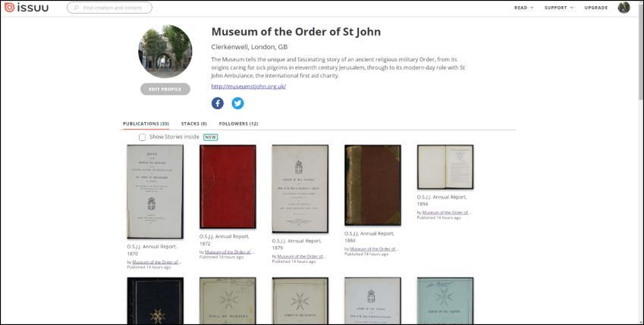Expand the SUPPORT dropdown menu
The height and width of the screenshot is (325, 644).
(x=558, y=8)
